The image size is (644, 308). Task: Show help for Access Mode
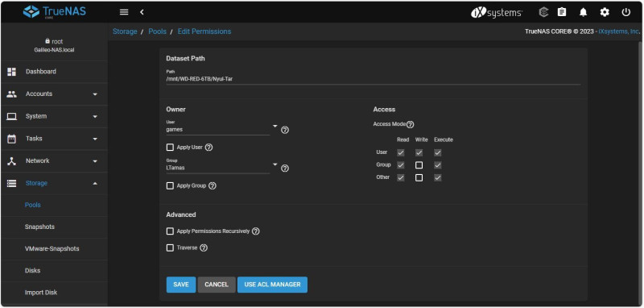[410, 124]
